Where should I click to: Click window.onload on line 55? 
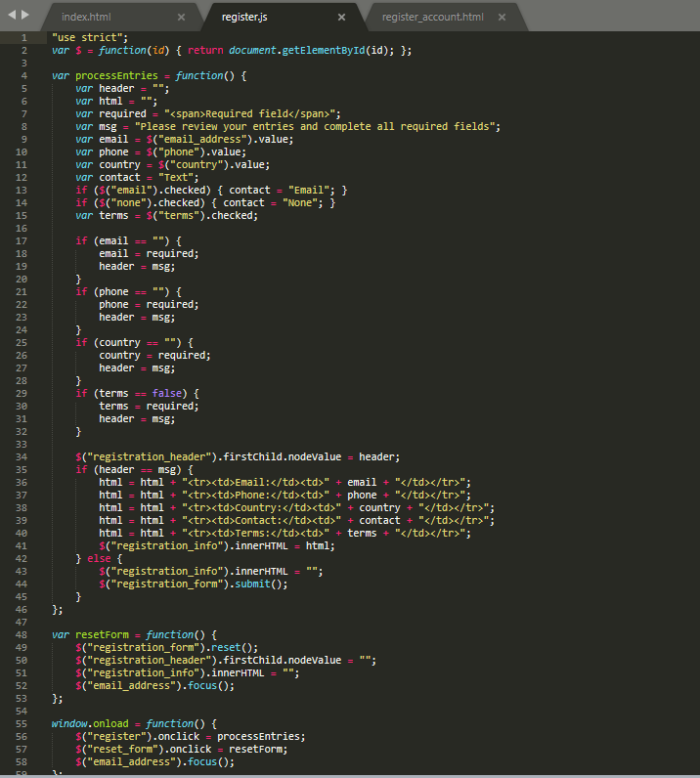90,724
